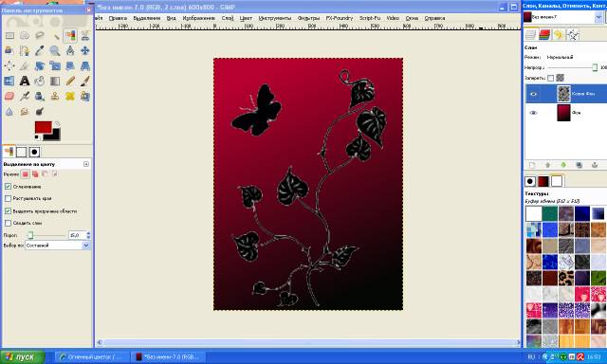Select the leopard pattern thumbnail
Screen dimensions: 607x364
pos(565,278)
